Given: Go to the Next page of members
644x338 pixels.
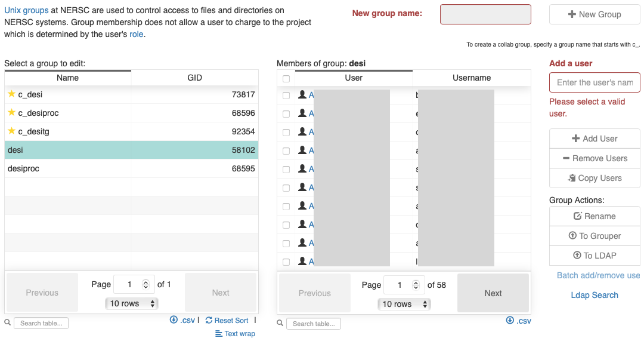Looking at the screenshot, I should tap(493, 293).
